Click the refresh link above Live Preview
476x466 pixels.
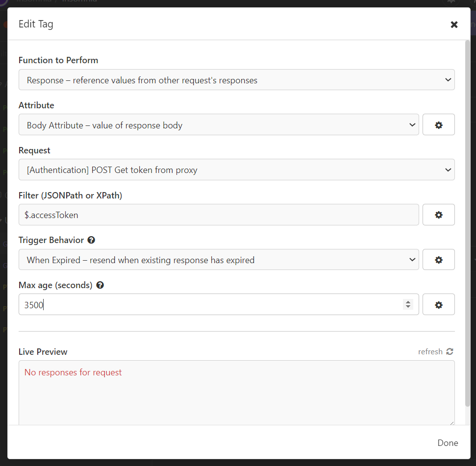pos(430,351)
